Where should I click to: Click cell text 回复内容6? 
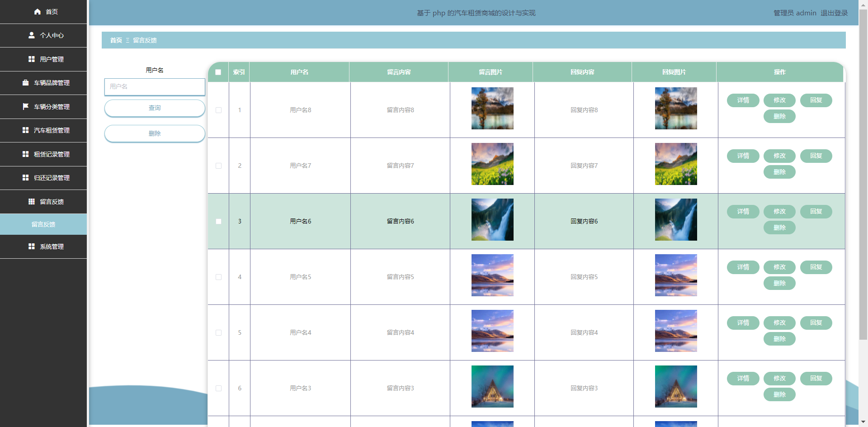tap(584, 221)
